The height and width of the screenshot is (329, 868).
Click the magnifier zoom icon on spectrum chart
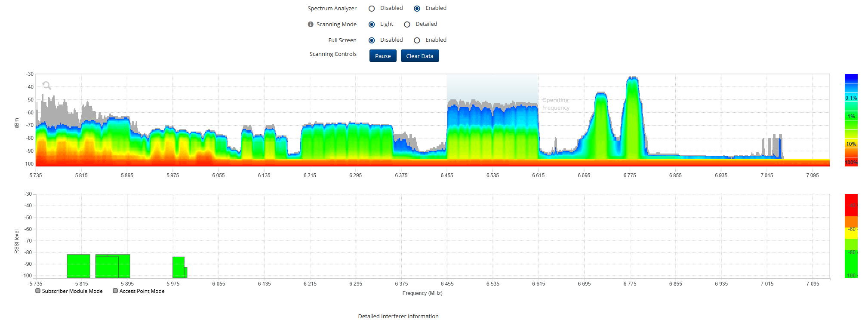[x=46, y=86]
